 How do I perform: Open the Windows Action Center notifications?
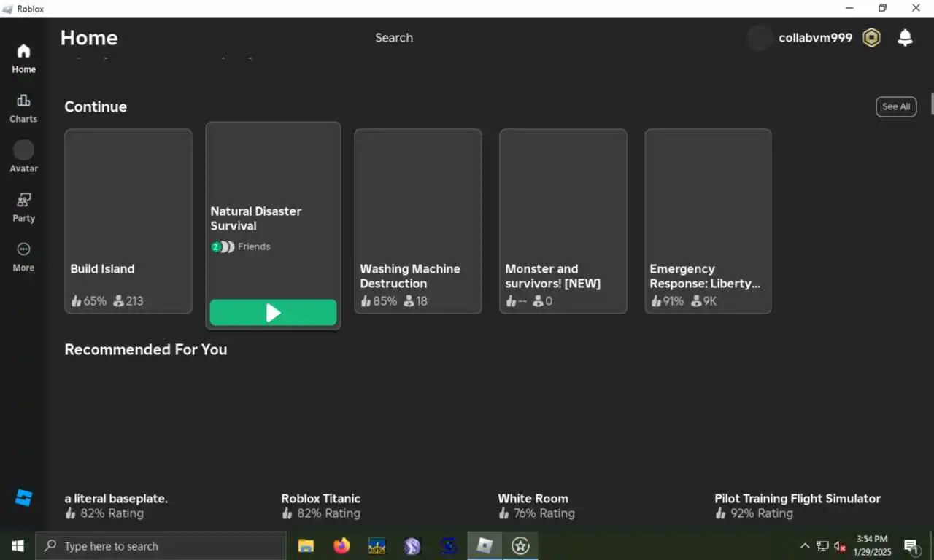click(911, 545)
